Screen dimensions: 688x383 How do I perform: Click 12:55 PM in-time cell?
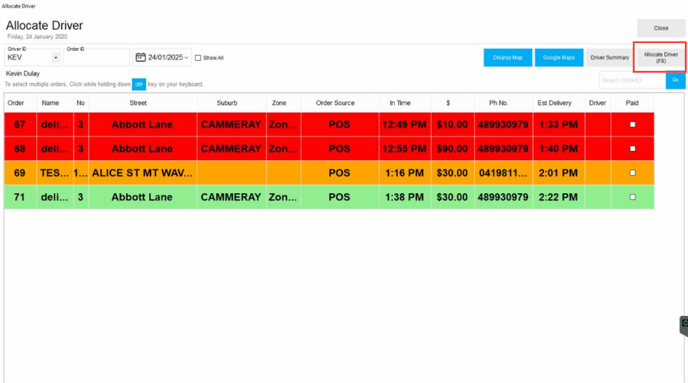pyautogui.click(x=405, y=149)
